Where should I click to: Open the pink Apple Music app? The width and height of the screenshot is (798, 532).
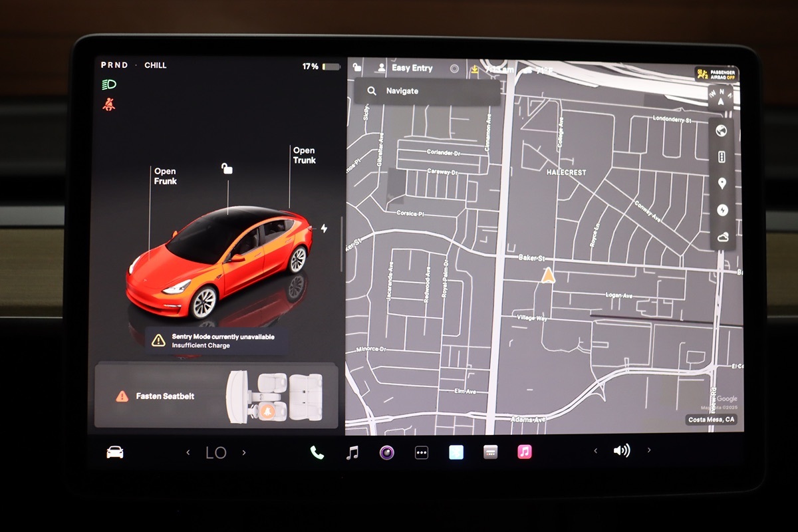point(525,452)
